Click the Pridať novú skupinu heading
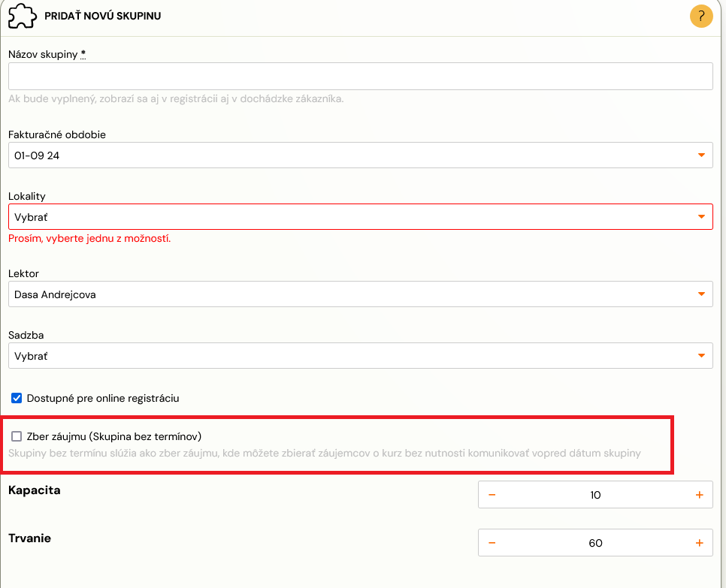Screen dimensions: 726x588 point(103,16)
